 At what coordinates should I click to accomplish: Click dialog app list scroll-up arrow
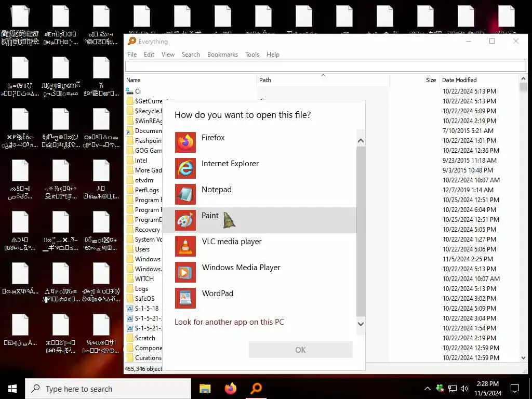point(361,141)
